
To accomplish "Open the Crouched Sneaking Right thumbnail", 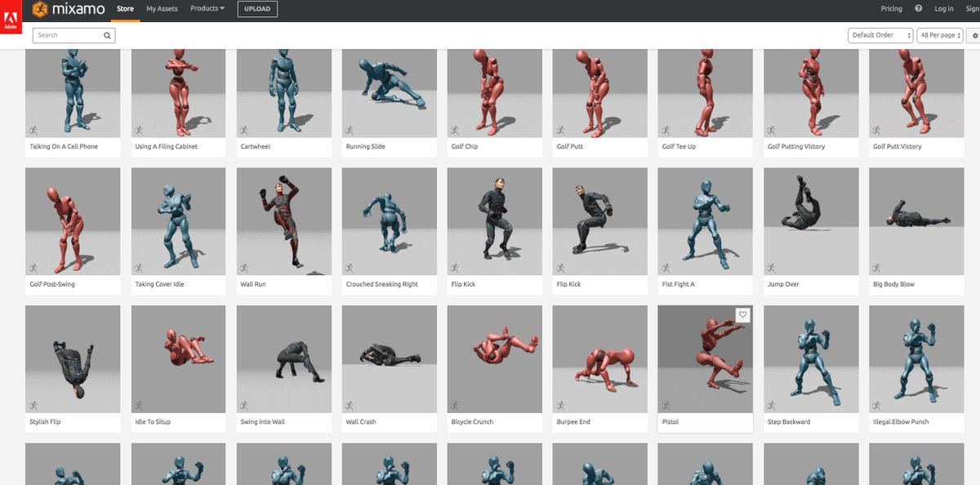I will (x=390, y=221).
